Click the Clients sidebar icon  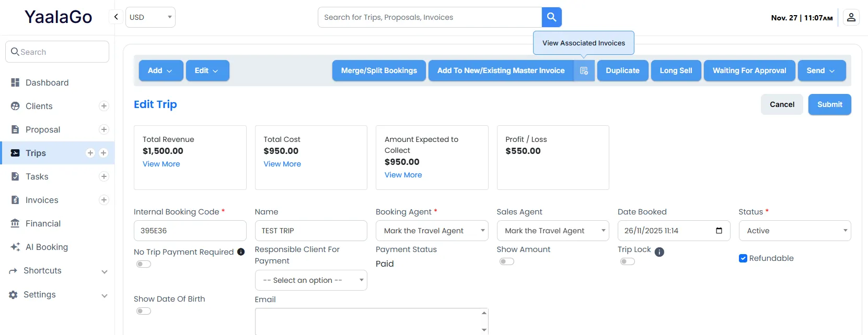point(15,106)
